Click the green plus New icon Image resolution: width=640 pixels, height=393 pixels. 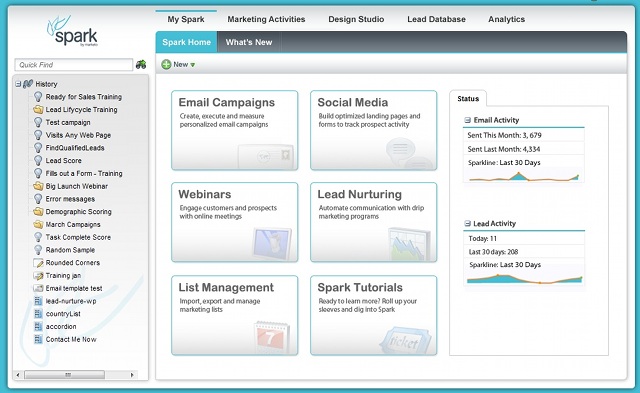166,64
